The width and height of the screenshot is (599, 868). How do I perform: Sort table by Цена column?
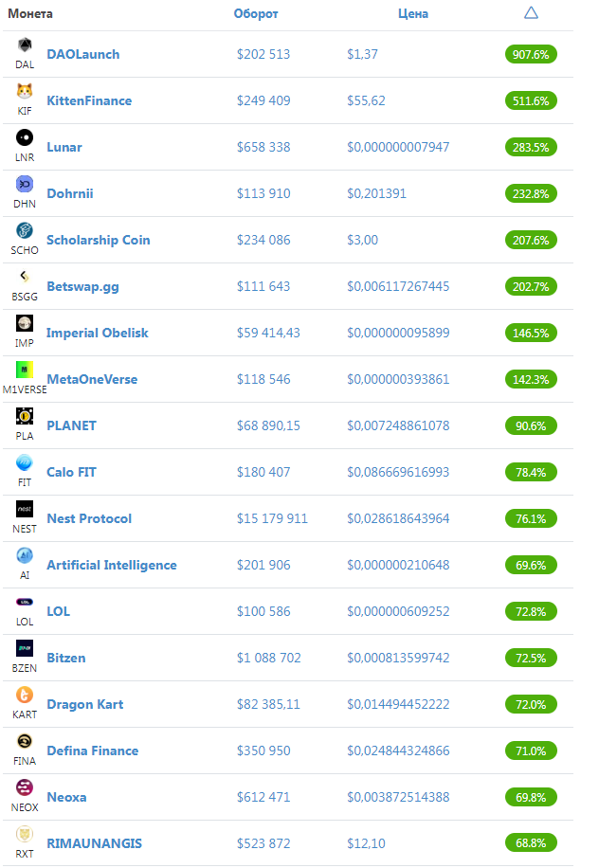pos(413,14)
